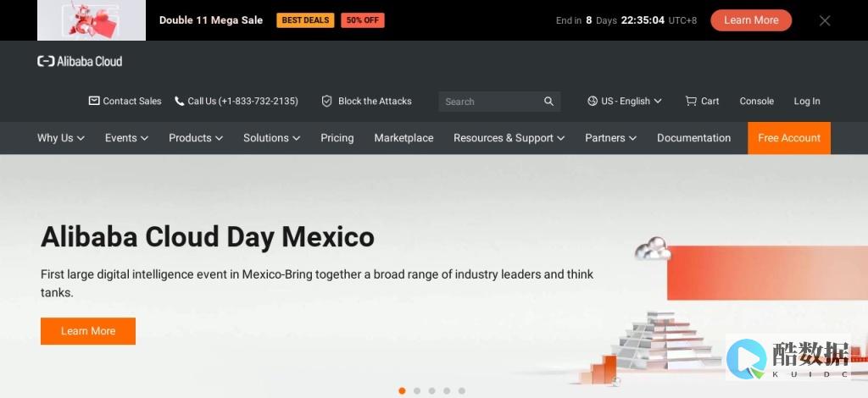Click the sale countdown timer text
This screenshot has height=398, width=868.
pos(626,20)
